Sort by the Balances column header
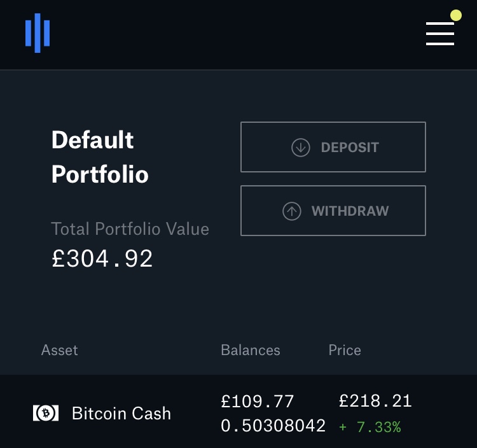477x448 pixels. [251, 350]
